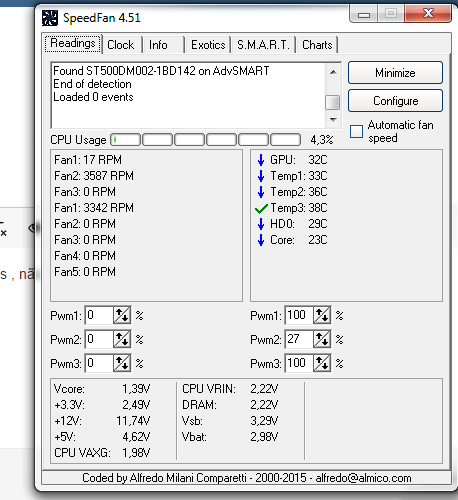Click left Pwm2 value field
458x500 pixels.
[x=99, y=339]
